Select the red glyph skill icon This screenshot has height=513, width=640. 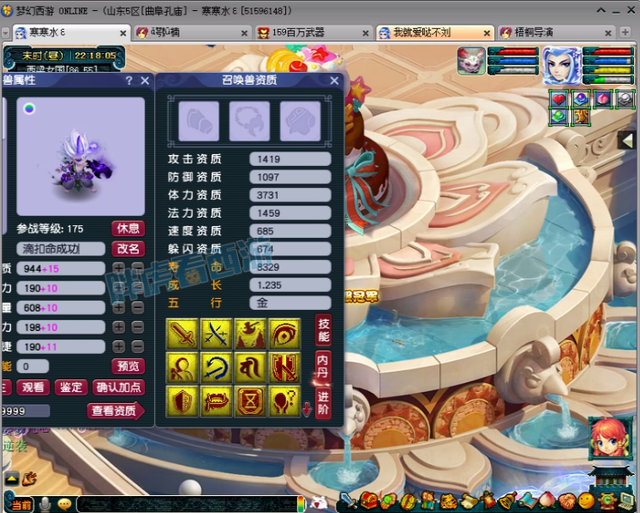click(x=250, y=368)
